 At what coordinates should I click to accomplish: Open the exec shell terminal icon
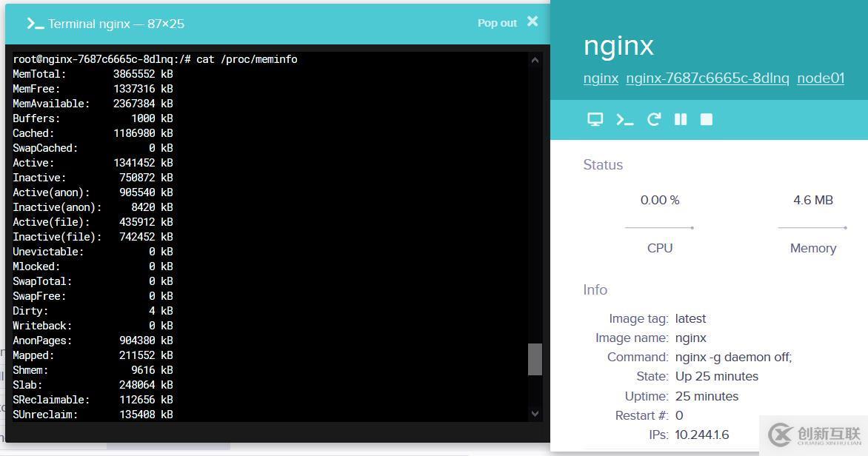tap(624, 119)
